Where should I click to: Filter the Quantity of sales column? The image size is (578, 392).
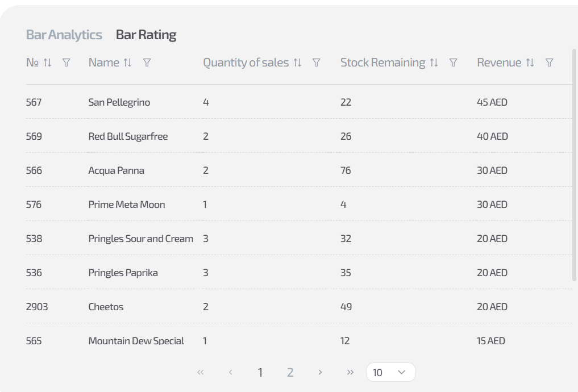317,62
